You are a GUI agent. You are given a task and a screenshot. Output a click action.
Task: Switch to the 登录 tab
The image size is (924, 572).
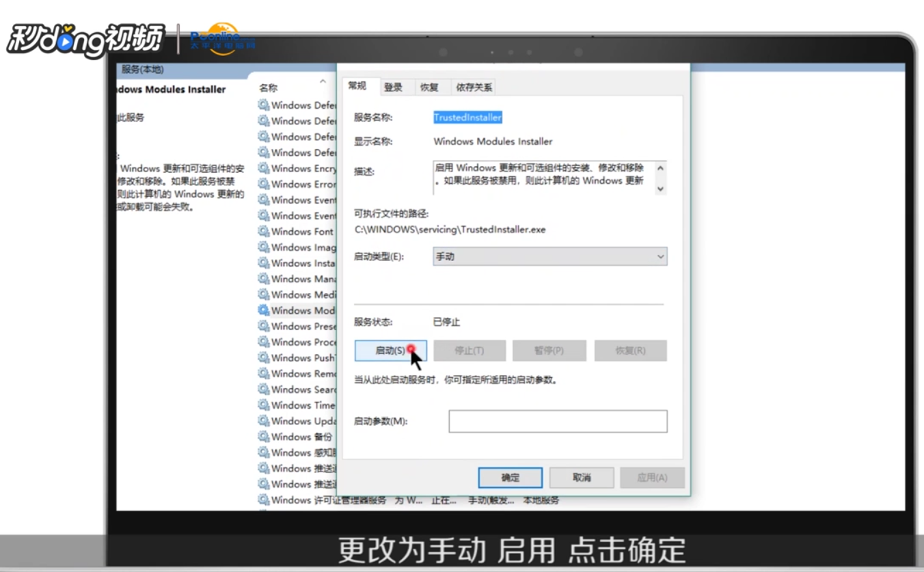click(x=394, y=87)
